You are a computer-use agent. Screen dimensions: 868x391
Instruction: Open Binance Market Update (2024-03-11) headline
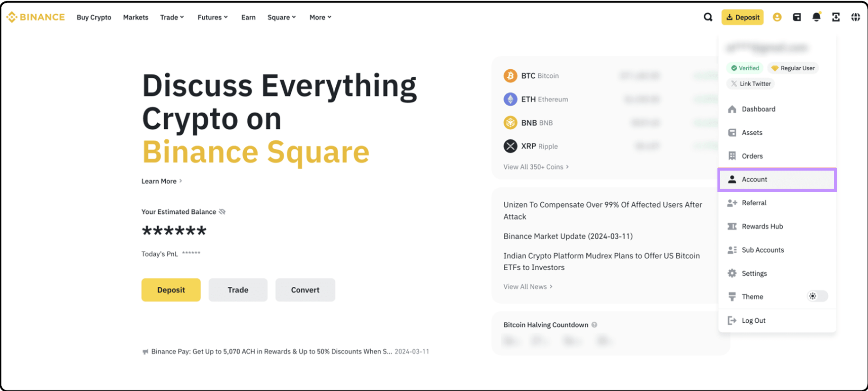(568, 236)
